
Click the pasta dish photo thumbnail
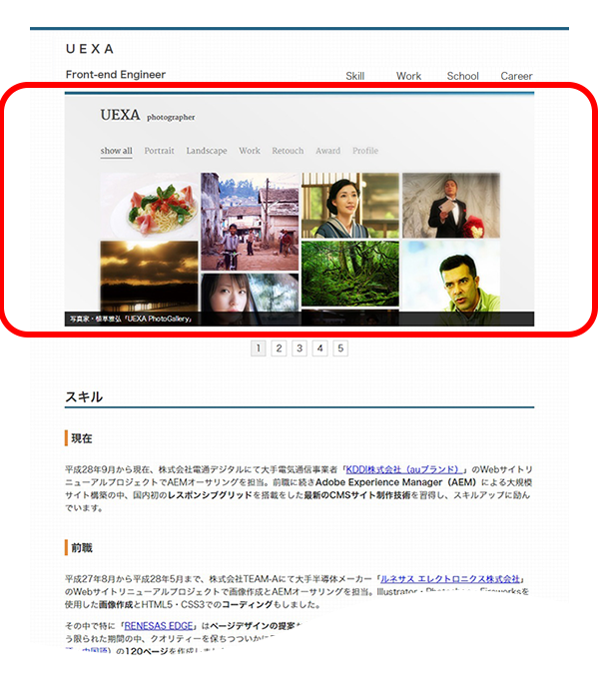(x=149, y=206)
